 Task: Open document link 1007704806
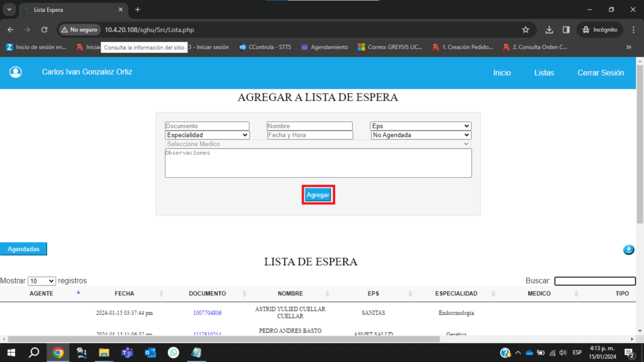(x=207, y=312)
